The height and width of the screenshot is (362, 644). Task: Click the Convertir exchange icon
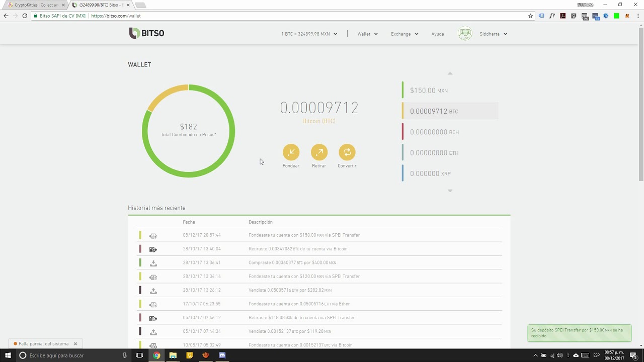click(x=347, y=152)
